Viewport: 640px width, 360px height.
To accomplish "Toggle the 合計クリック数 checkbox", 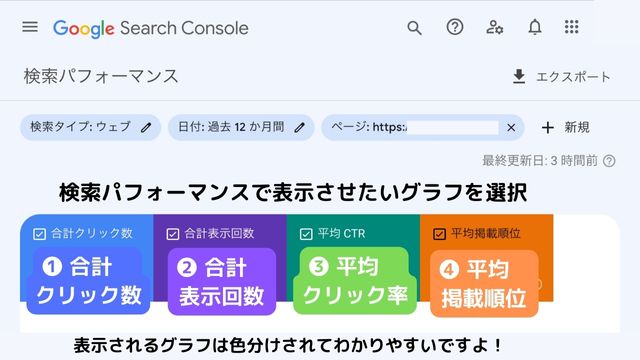I will 39,234.
